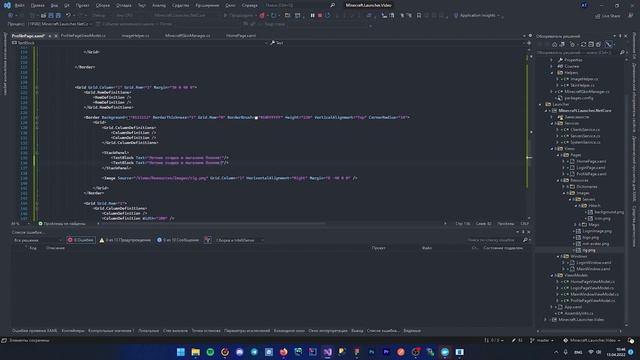Screen dimensions: 640x360
Task: Open the Build and IntelliSense dropdown
Action: tap(239, 240)
